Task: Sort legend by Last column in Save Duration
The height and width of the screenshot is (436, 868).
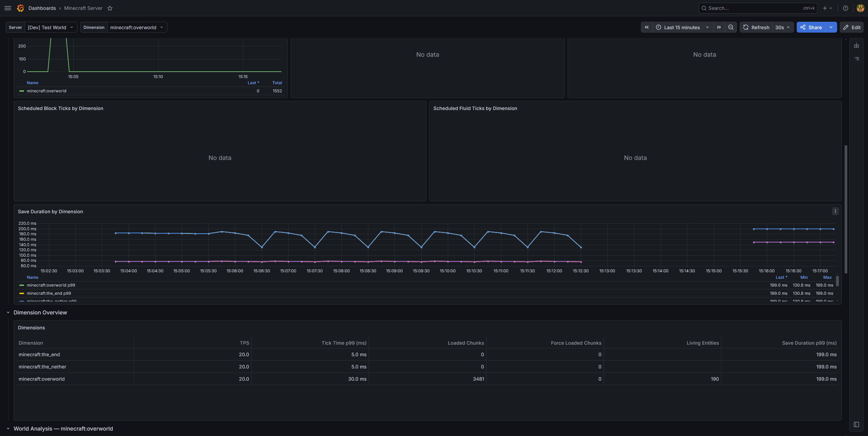Action: click(781, 277)
